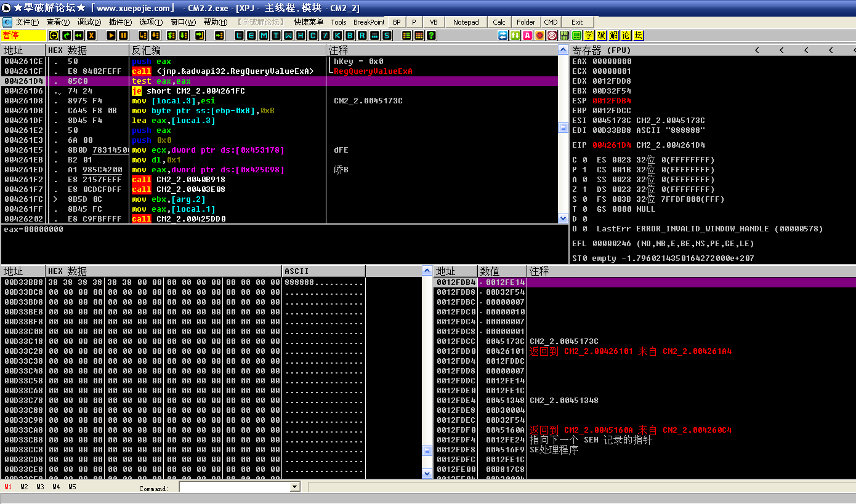Click the open file (+) toolbar icon

54,36
